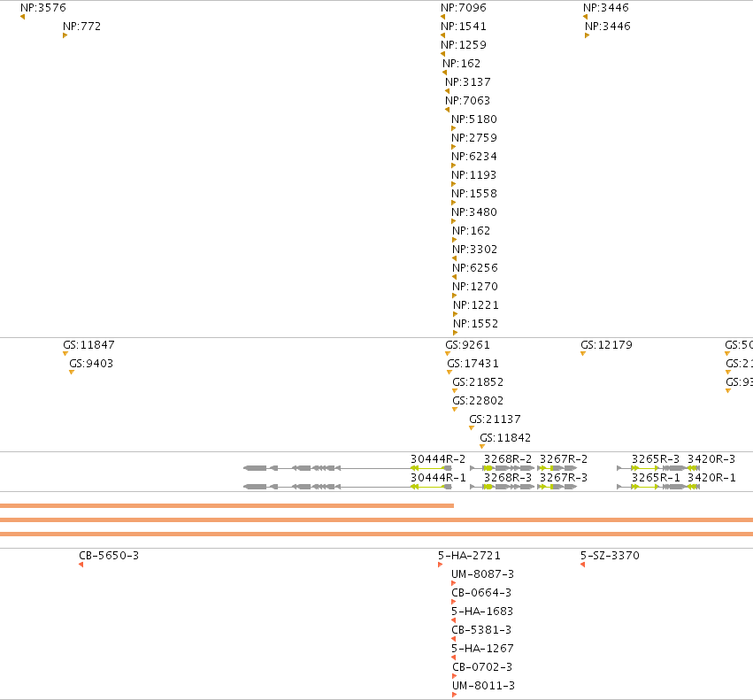Select the NP:2759 feature

coord(474,138)
